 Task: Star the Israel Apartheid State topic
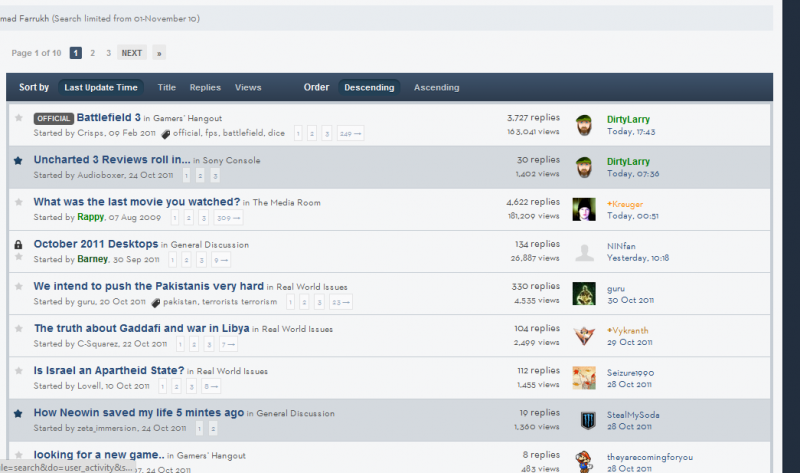(x=19, y=370)
